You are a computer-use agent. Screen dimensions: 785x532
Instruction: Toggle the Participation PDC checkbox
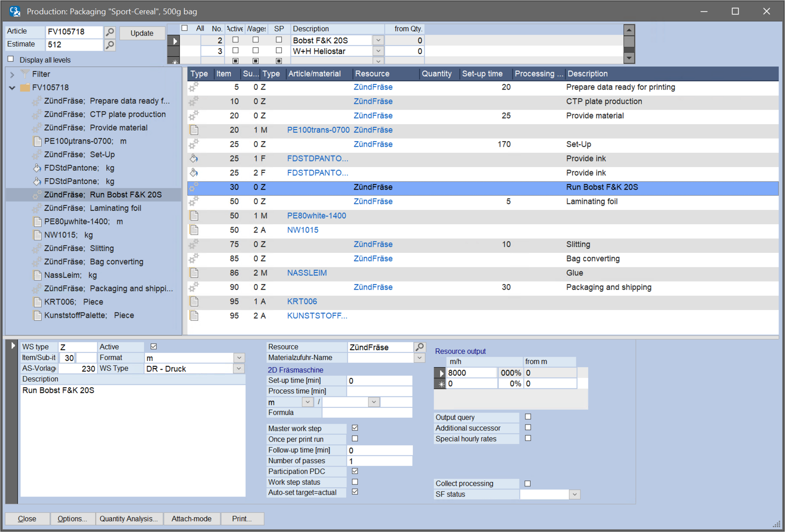pos(355,471)
